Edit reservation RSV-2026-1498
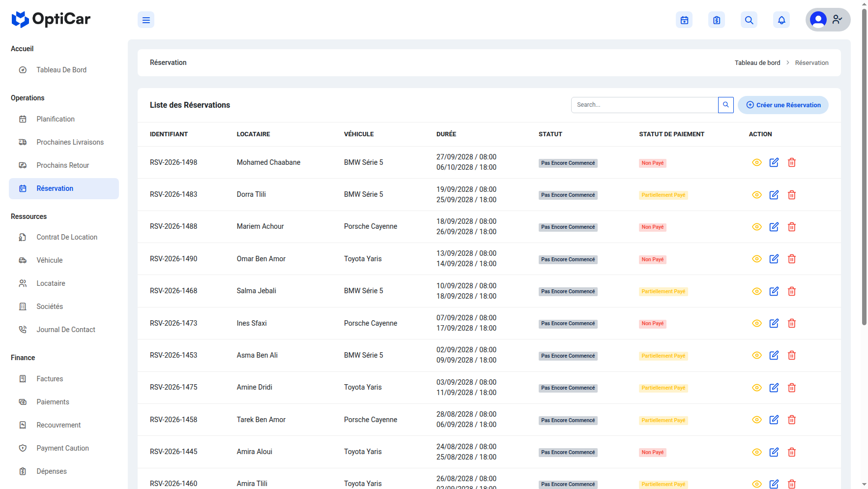 pyautogui.click(x=774, y=162)
